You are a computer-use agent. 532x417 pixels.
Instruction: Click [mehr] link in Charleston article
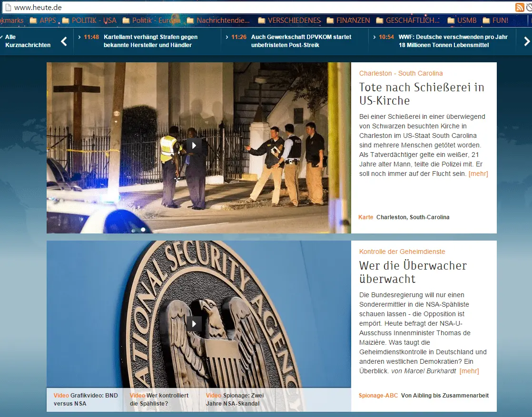click(478, 174)
